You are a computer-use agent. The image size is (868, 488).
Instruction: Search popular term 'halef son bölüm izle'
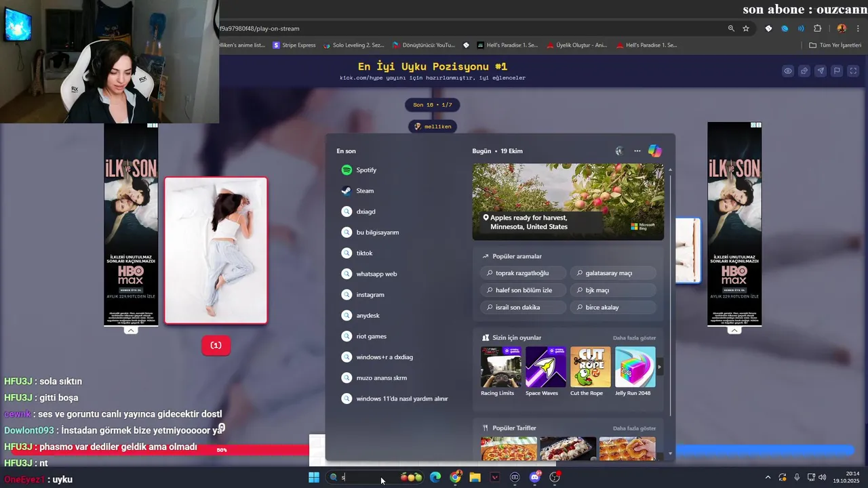click(522, 290)
